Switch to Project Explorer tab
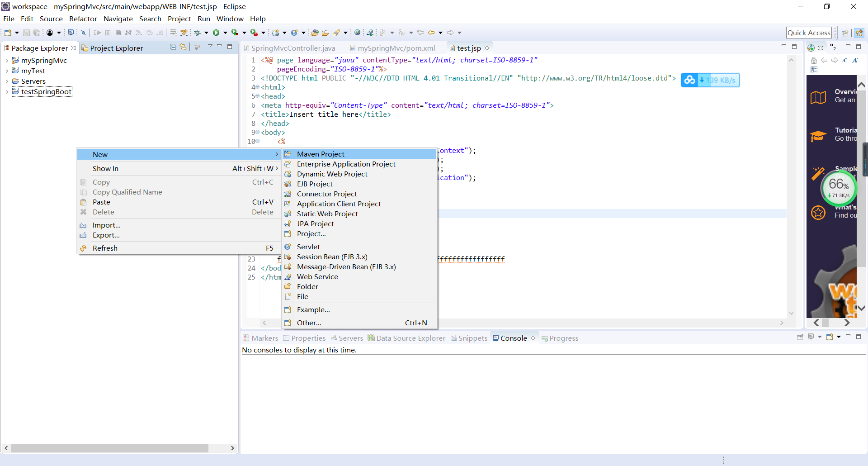 click(112, 48)
